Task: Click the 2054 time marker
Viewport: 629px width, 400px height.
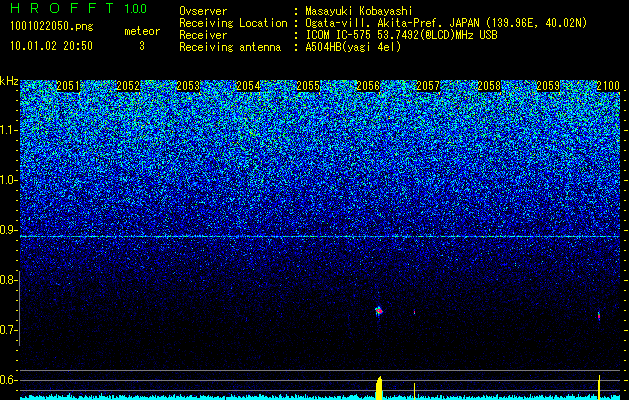Action: pos(248,86)
